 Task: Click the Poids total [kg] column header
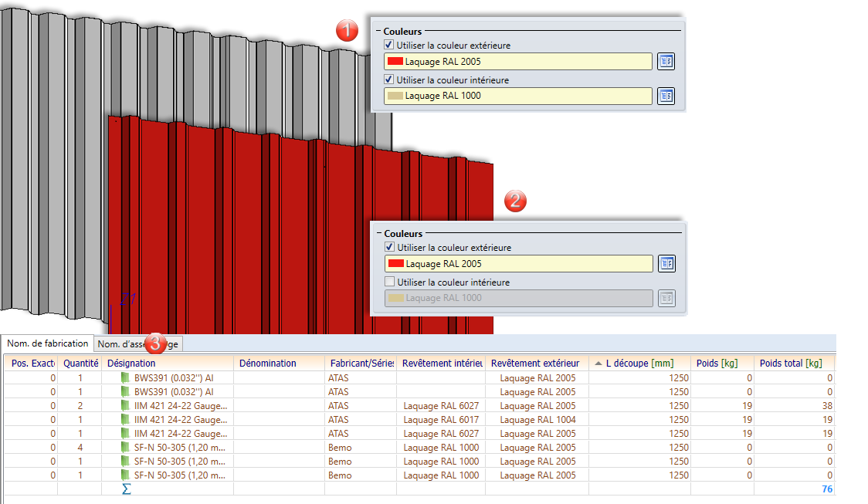click(795, 364)
